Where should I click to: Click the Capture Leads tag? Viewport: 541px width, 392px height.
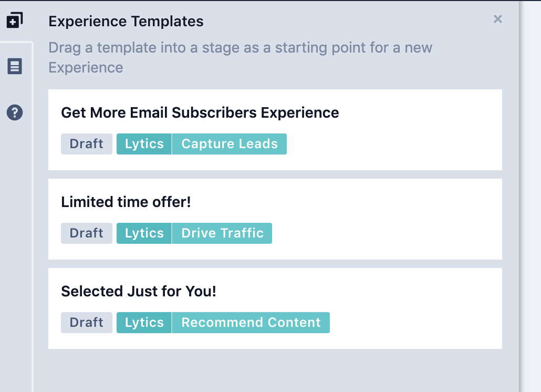pos(230,144)
